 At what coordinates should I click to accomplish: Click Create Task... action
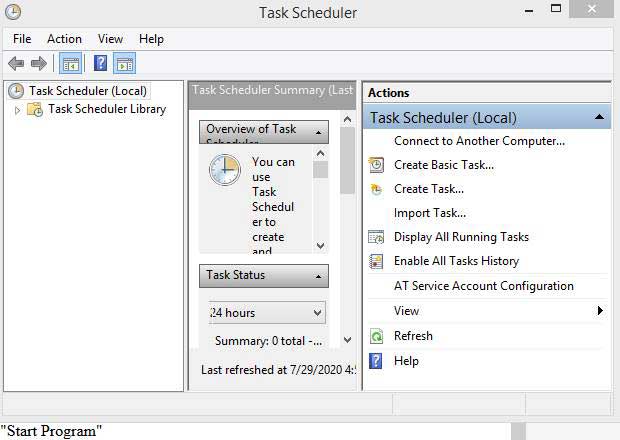[429, 189]
